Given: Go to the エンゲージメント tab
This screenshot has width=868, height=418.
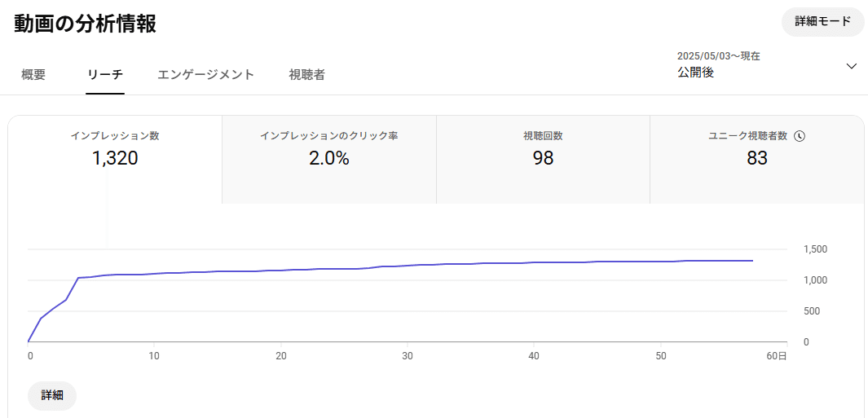Looking at the screenshot, I should [x=206, y=75].
